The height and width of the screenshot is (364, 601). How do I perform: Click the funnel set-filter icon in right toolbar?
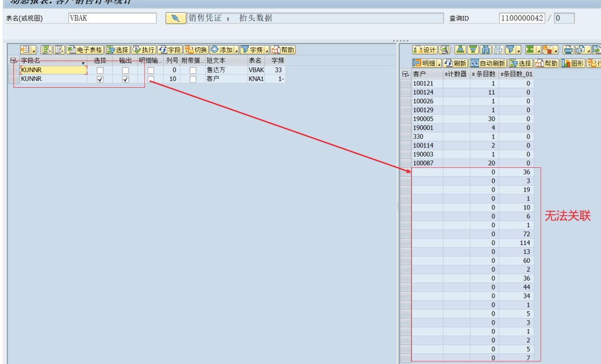coord(510,50)
